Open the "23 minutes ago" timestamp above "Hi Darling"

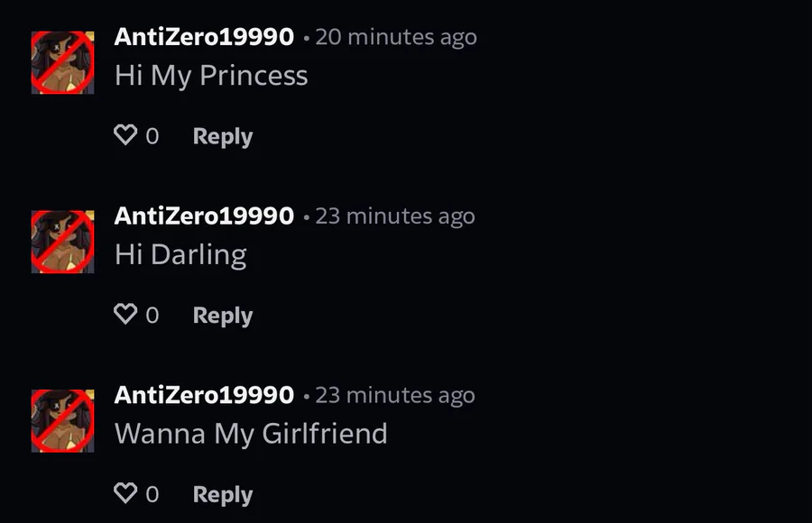click(x=395, y=216)
